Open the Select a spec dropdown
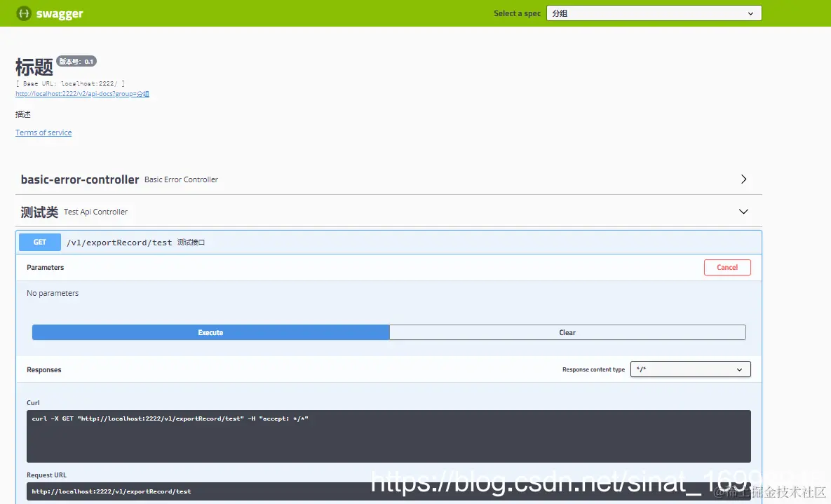This screenshot has height=504, width=831. pos(654,13)
